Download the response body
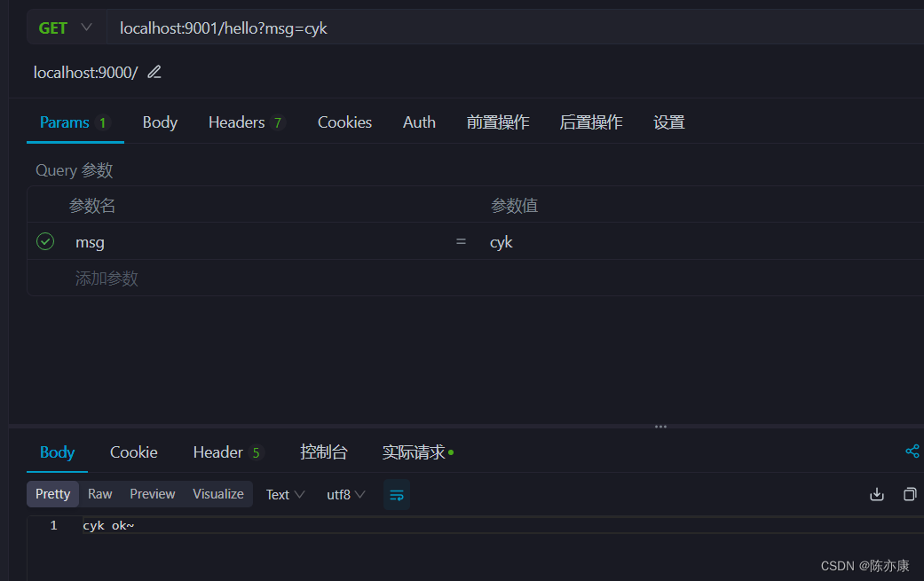 click(x=877, y=494)
